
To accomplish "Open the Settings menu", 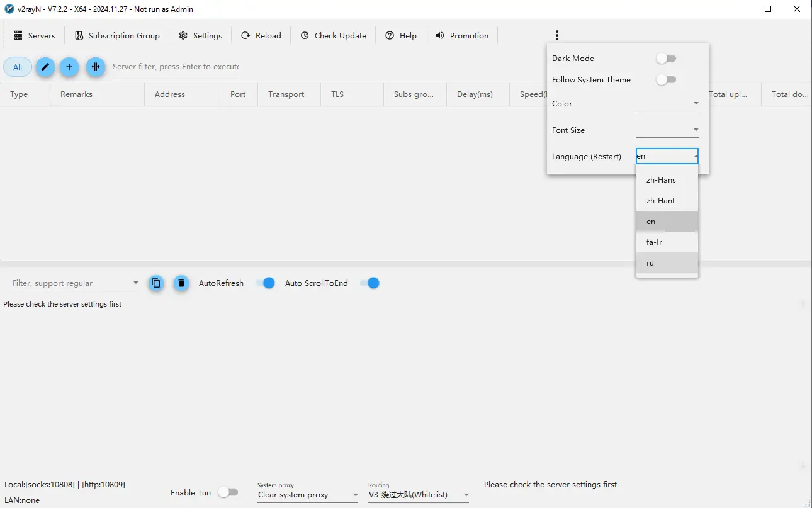I will pos(200,36).
